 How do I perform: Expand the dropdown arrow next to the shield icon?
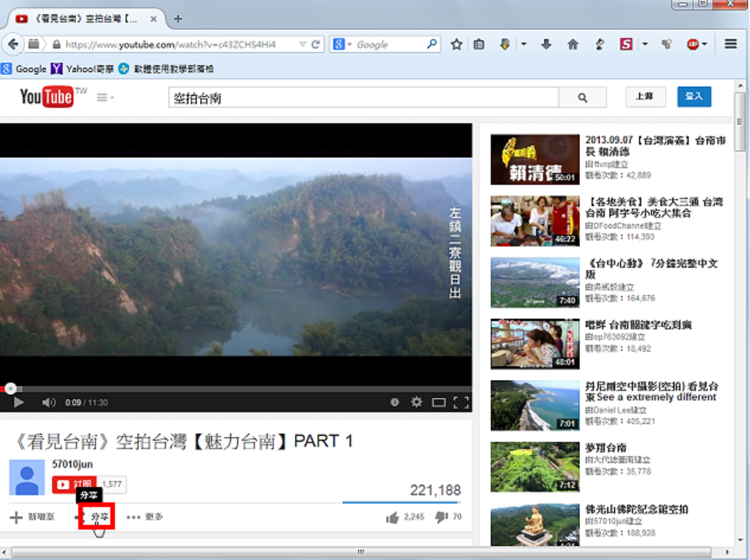point(524,44)
